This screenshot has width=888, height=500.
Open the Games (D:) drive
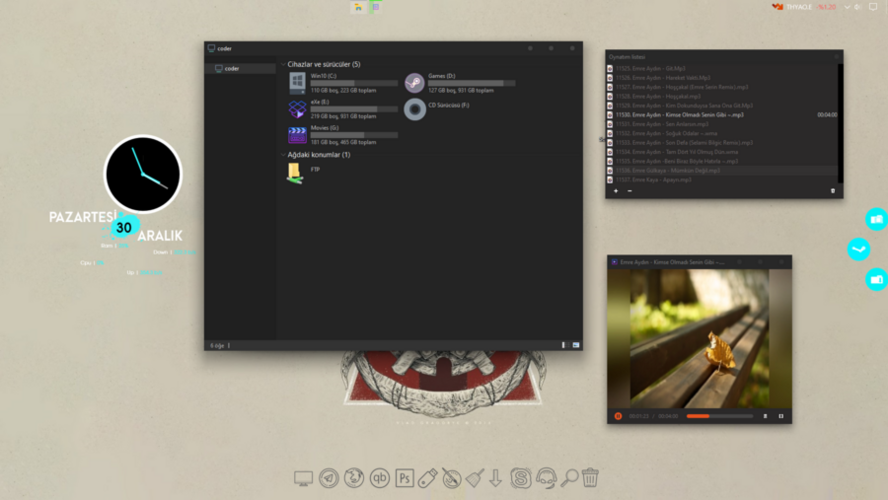(460, 83)
